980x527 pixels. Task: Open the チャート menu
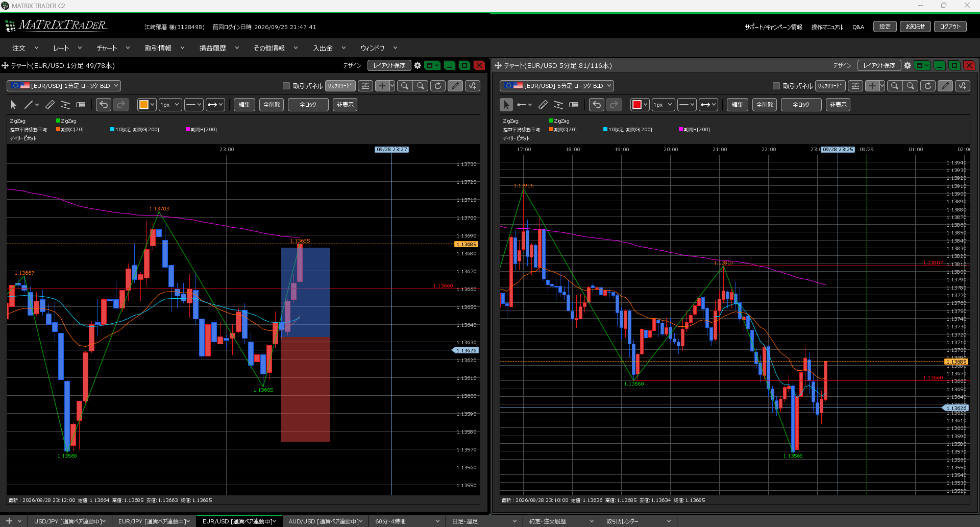pyautogui.click(x=113, y=48)
